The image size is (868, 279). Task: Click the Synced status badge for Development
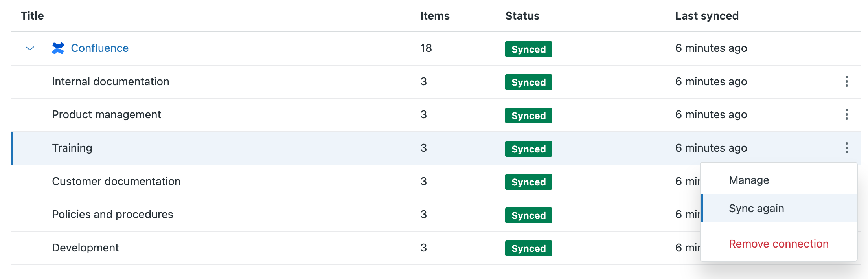[528, 248]
